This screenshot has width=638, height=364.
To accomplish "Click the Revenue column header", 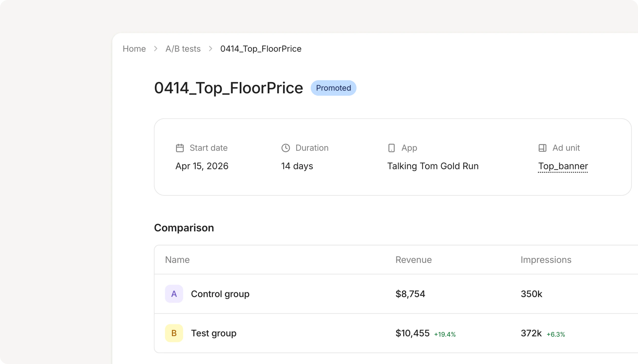I will [413, 260].
